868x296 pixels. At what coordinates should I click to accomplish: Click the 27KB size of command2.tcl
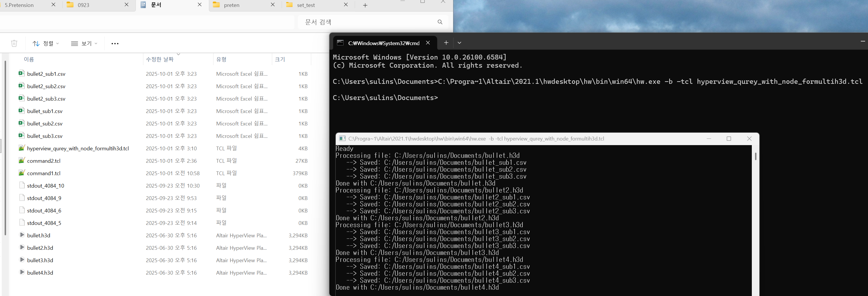tap(301, 161)
